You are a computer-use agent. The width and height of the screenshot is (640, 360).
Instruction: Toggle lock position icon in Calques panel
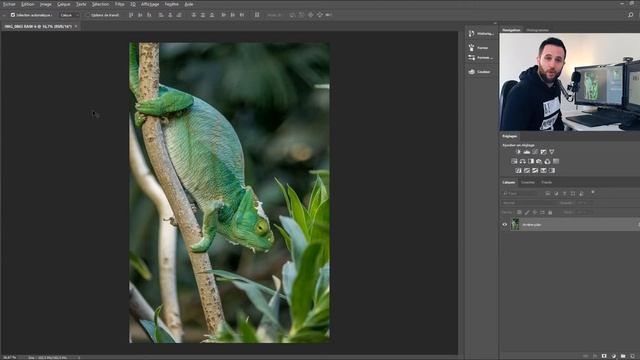(x=535, y=212)
